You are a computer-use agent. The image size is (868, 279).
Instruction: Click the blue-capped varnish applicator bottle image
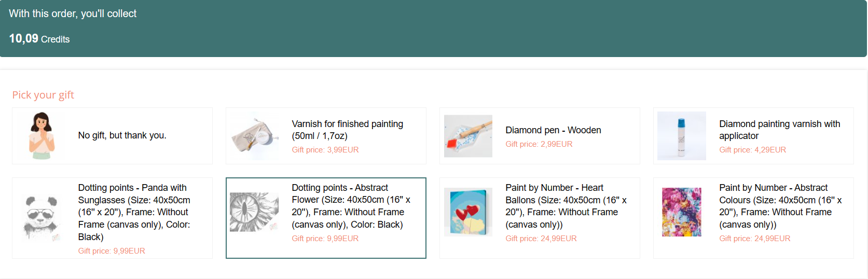(x=681, y=136)
